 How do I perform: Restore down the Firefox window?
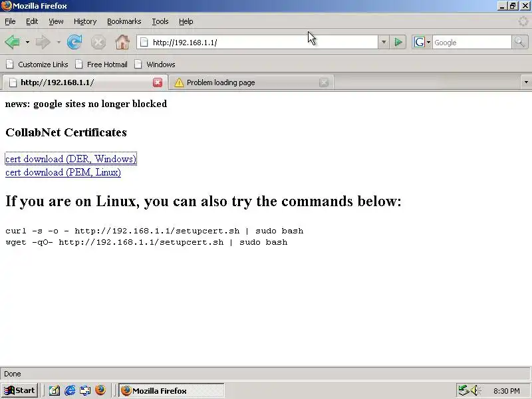(513, 6)
